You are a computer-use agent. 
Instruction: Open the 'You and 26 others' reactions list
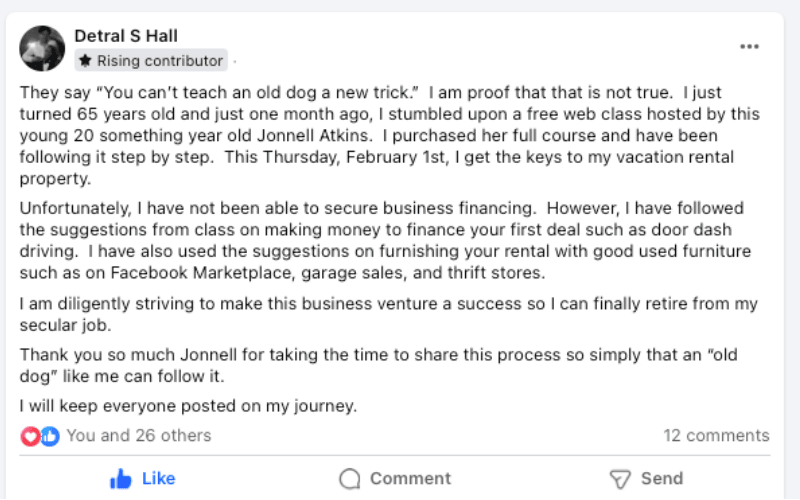139,435
